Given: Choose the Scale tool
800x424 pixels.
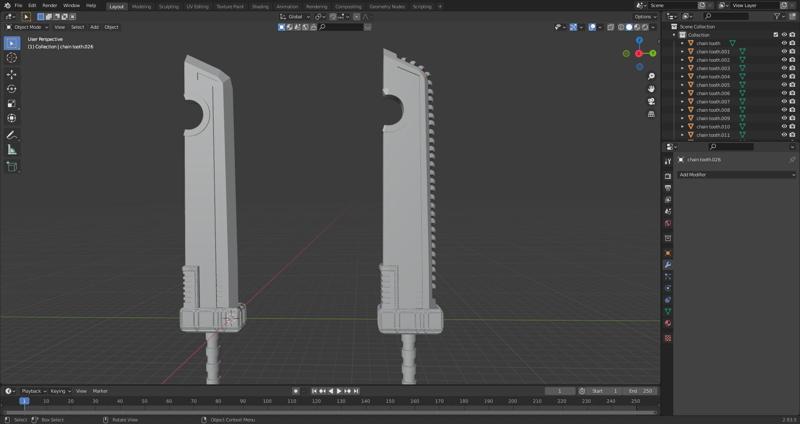Looking at the screenshot, I should click(12, 104).
